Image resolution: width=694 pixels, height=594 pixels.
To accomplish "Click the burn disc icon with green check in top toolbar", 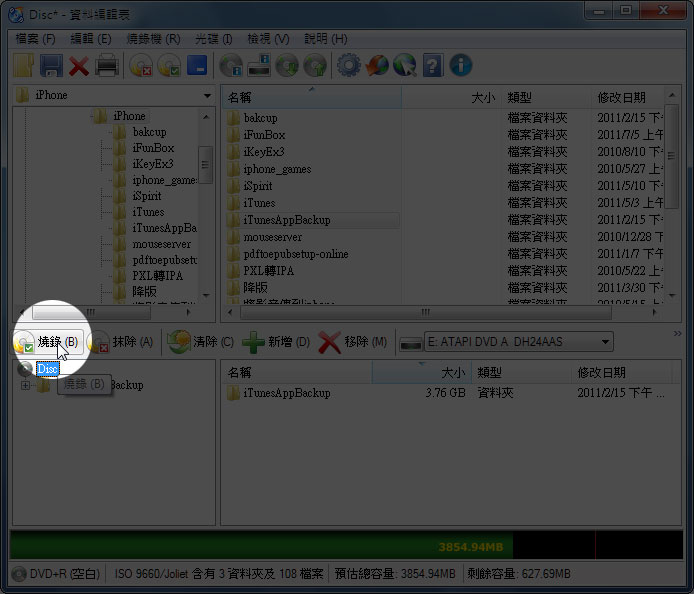I will (x=169, y=66).
